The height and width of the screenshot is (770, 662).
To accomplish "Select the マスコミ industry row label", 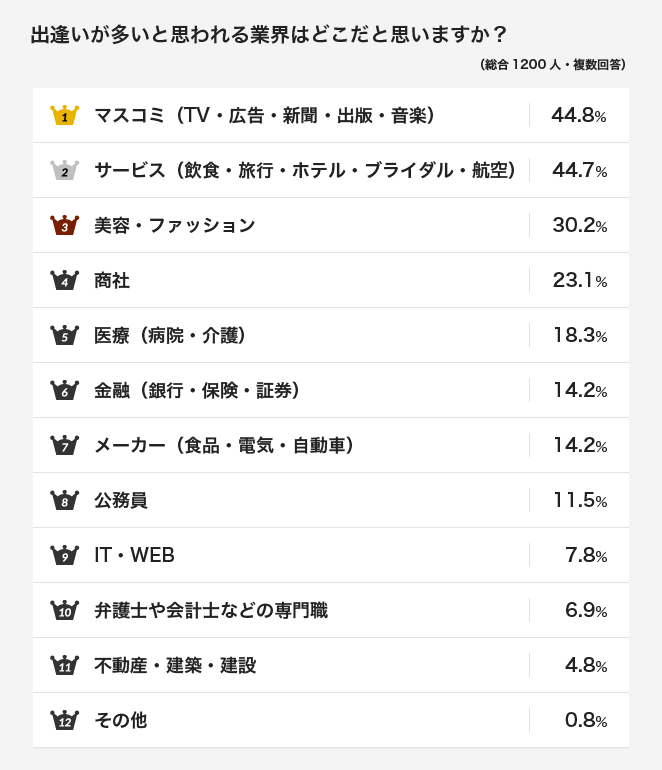I will [264, 116].
